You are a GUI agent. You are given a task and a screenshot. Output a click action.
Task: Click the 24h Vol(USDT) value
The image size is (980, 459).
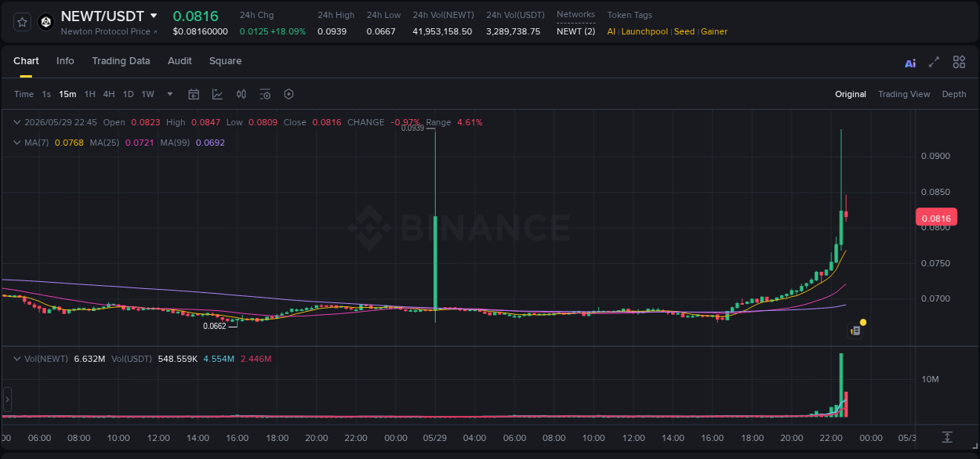click(x=513, y=31)
